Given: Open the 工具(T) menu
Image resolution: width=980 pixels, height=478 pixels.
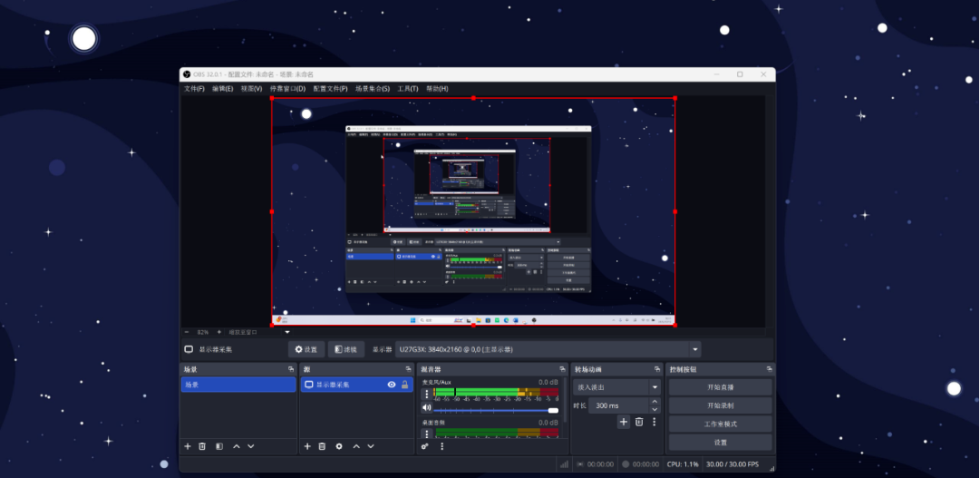Looking at the screenshot, I should click(x=407, y=89).
